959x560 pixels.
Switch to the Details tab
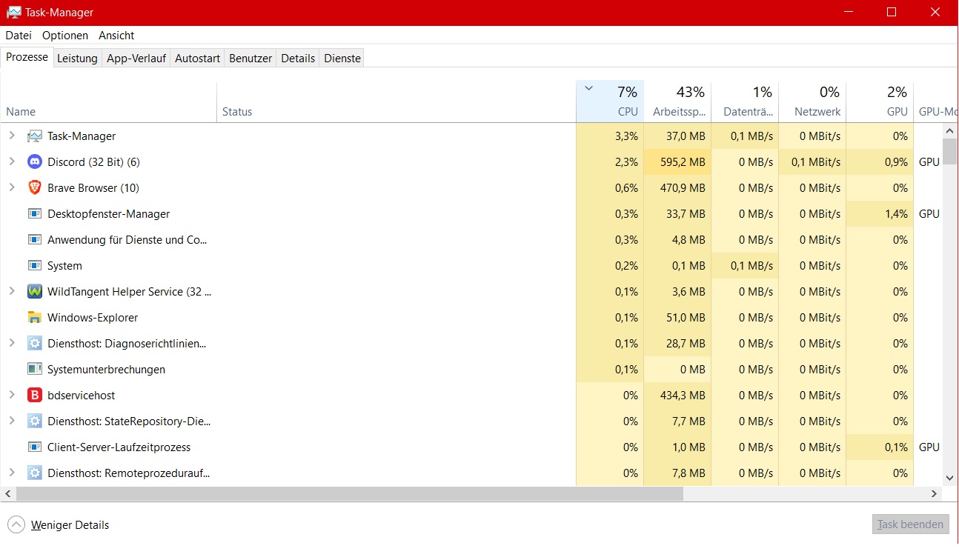click(x=298, y=59)
